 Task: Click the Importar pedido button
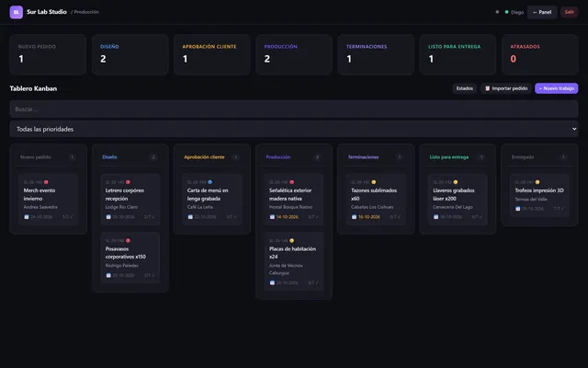(506, 88)
